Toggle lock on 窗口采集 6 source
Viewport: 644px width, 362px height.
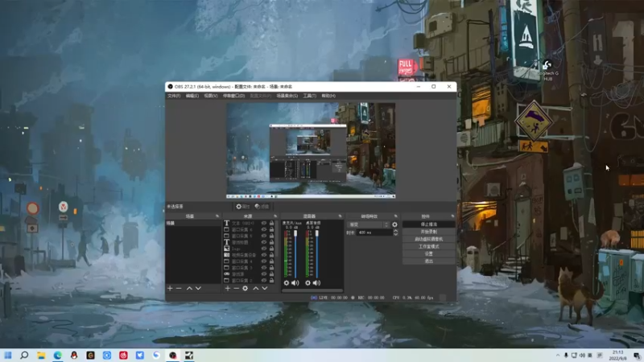[x=271, y=229]
